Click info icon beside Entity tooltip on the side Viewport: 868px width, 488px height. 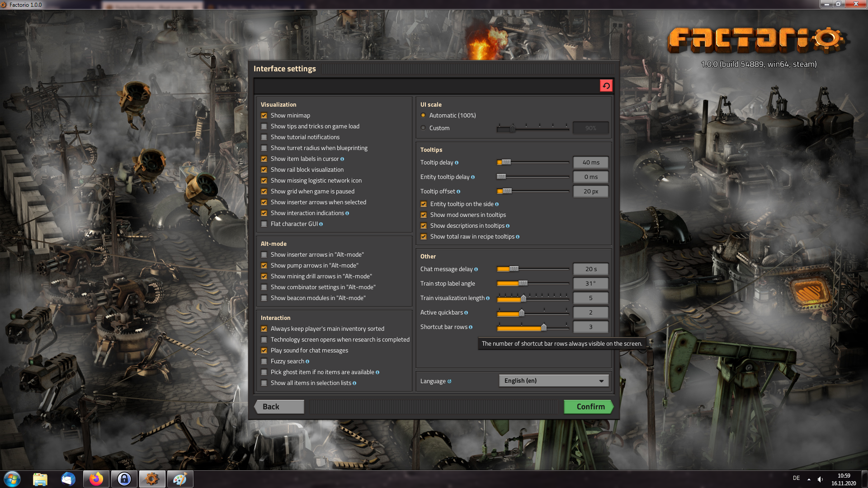[x=497, y=204]
